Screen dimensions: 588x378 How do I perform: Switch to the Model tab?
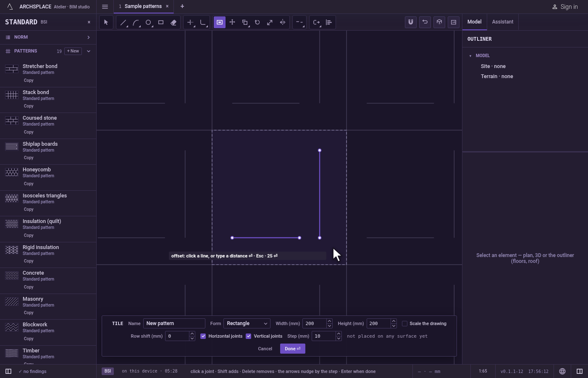pos(475,22)
